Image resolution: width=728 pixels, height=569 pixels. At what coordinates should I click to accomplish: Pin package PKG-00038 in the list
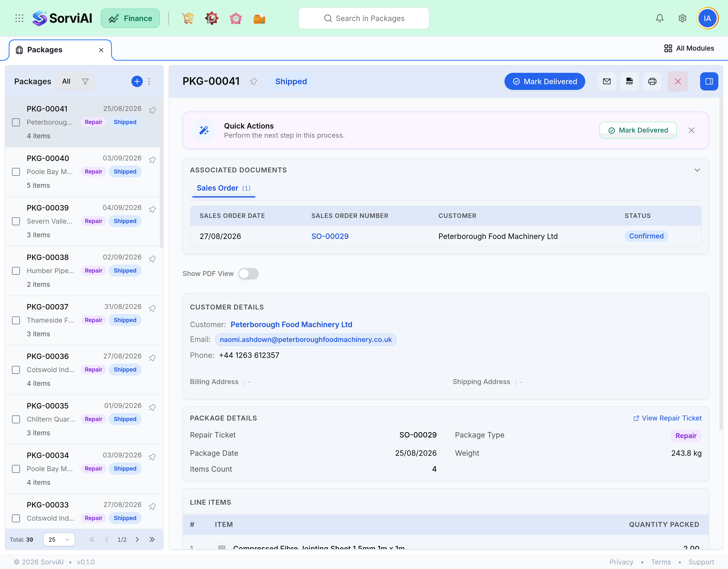pos(152,259)
